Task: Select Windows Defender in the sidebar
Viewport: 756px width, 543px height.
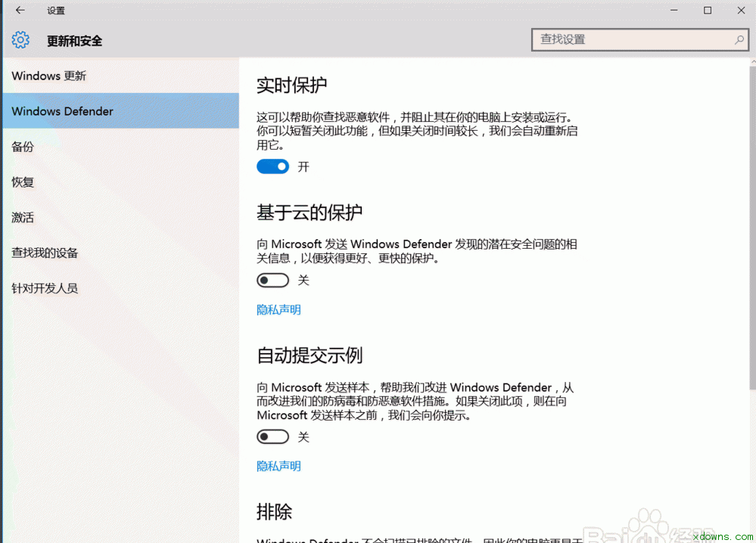Action: pyautogui.click(x=120, y=111)
